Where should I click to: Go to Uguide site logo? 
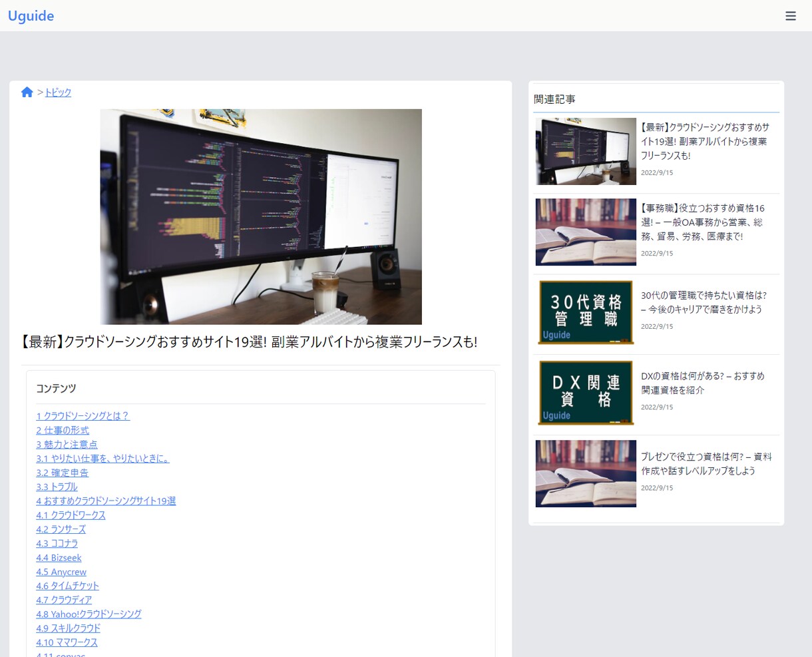[31, 16]
